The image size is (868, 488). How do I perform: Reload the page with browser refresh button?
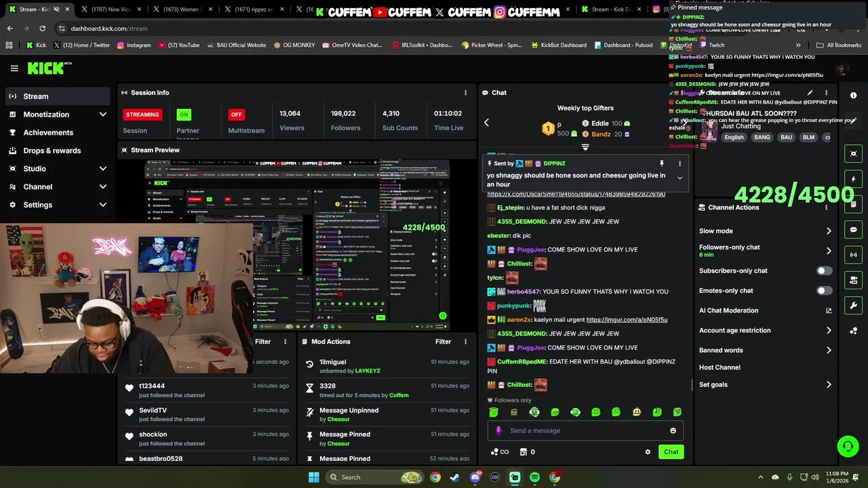[x=42, y=28]
